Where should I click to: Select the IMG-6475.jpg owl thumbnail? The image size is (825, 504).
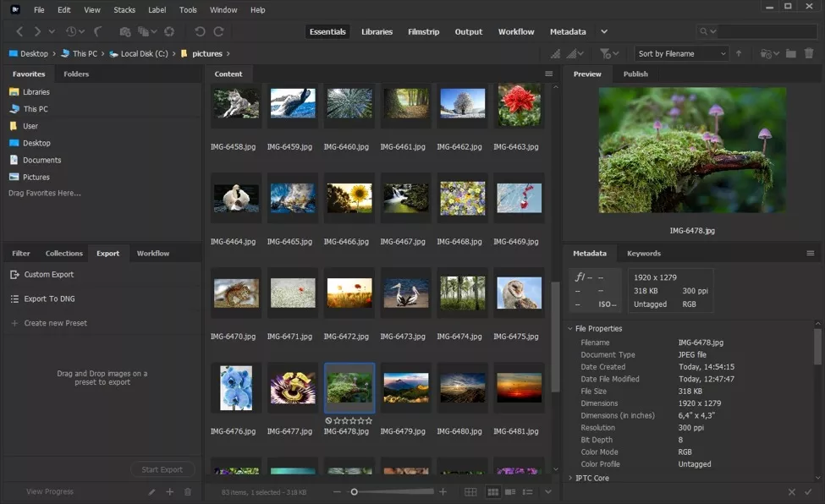click(x=520, y=293)
